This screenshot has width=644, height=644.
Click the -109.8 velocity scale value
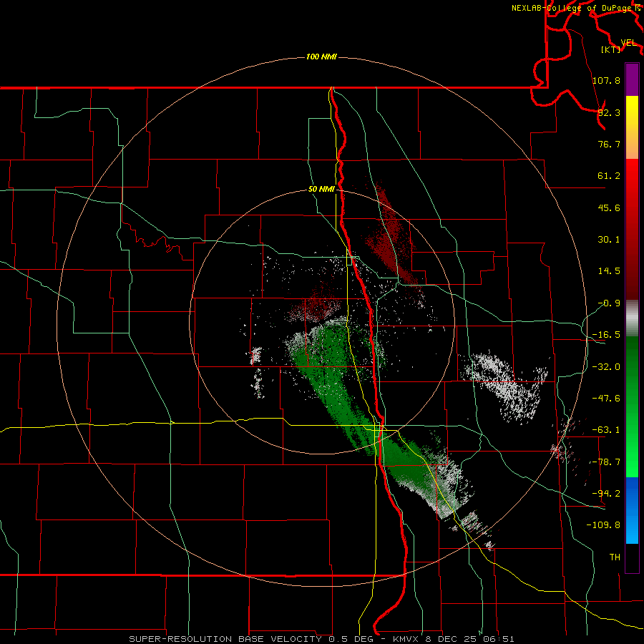pos(603,525)
